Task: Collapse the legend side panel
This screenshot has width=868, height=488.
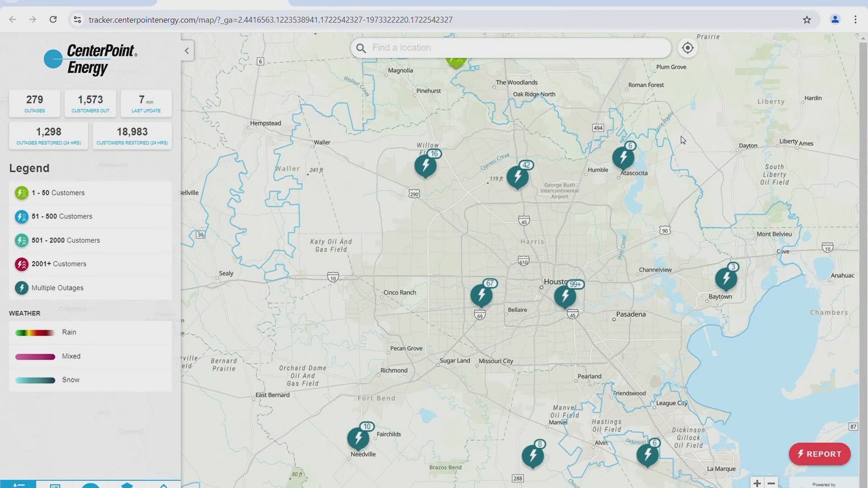Action: coord(187,51)
